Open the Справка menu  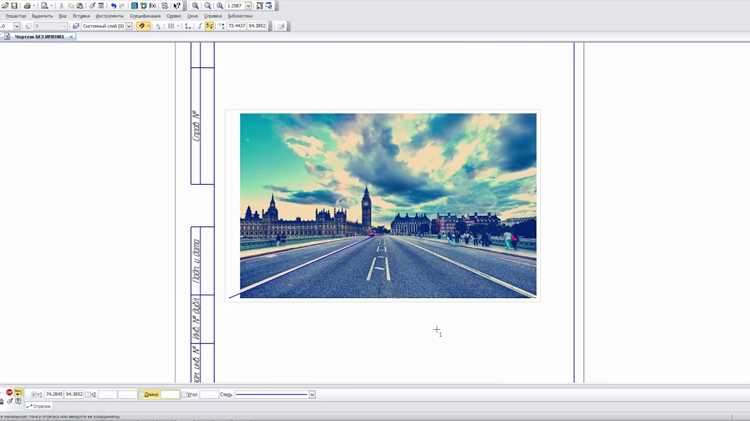(213, 16)
